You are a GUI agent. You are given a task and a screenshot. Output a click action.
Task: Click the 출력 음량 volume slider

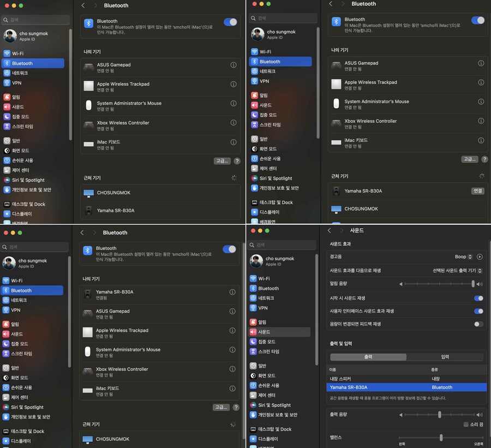point(440,415)
